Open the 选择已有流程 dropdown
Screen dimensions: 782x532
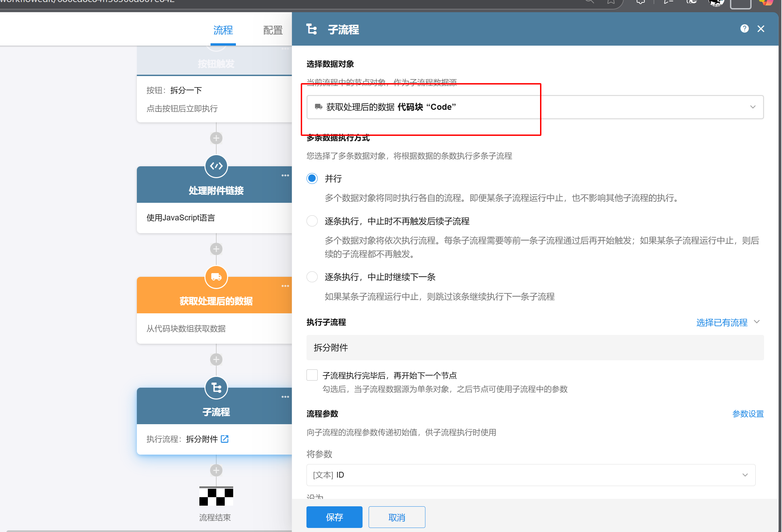click(x=727, y=322)
